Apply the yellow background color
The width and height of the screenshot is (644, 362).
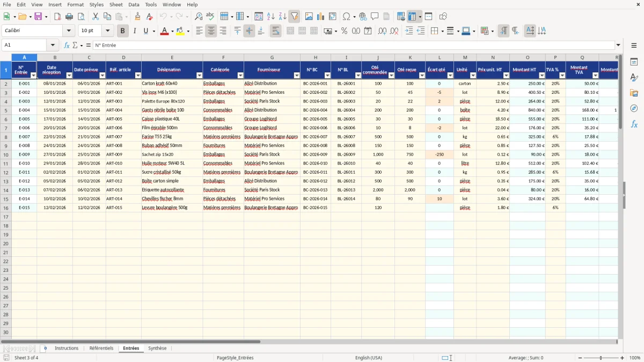(180, 31)
